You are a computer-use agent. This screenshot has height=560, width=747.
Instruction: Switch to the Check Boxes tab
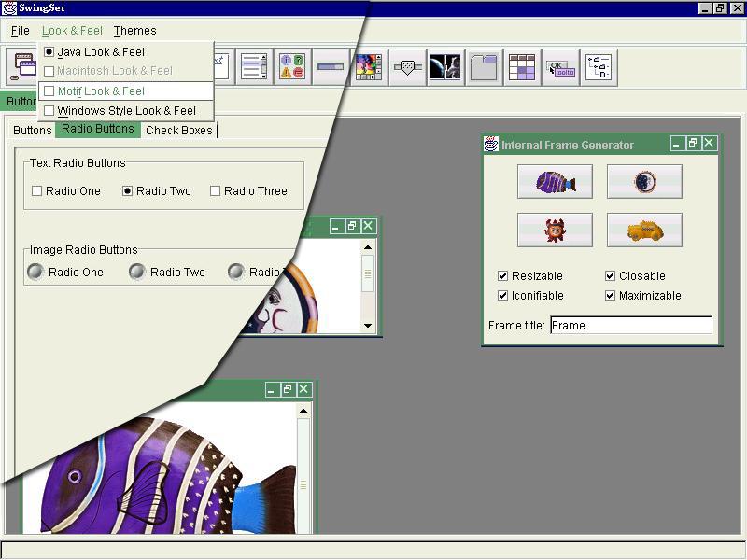point(178,131)
